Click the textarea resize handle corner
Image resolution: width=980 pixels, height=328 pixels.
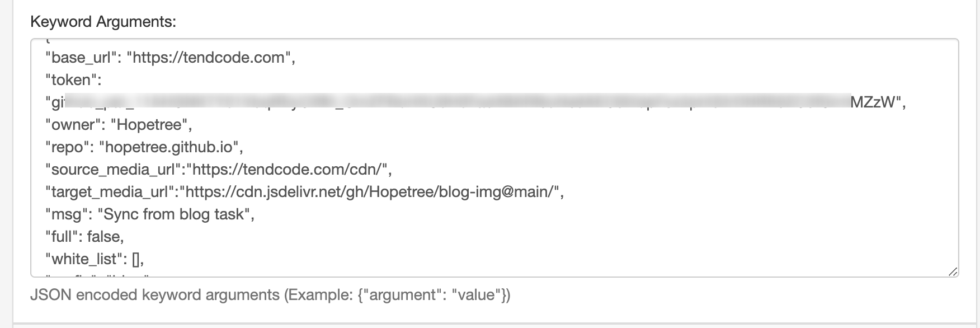pos(953,271)
